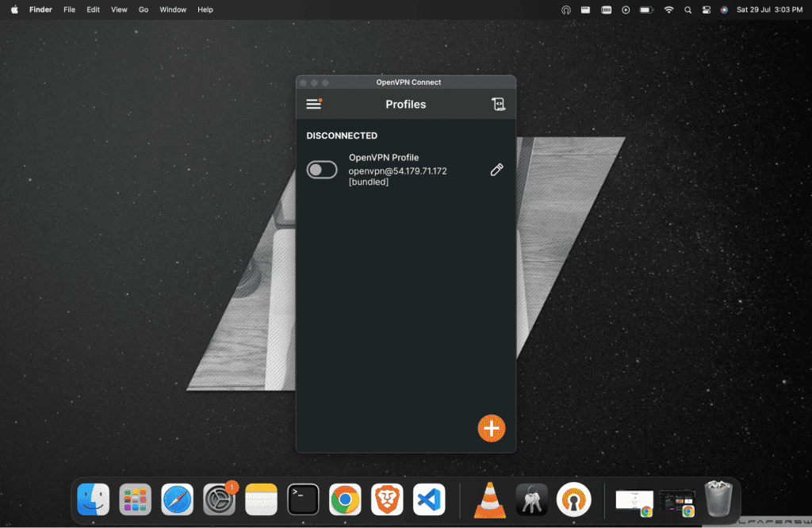This screenshot has width=812, height=528.
Task: Open the Trash in the Dock
Action: click(x=718, y=499)
